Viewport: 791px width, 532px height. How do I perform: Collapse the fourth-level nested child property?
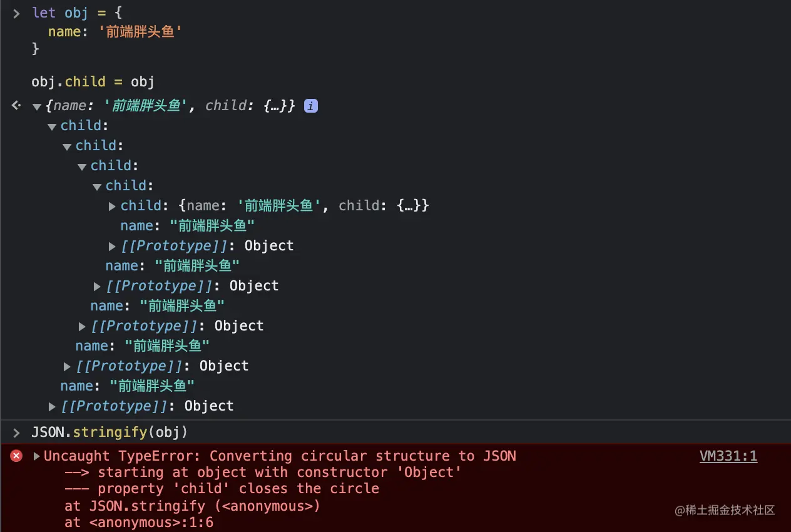[97, 187]
